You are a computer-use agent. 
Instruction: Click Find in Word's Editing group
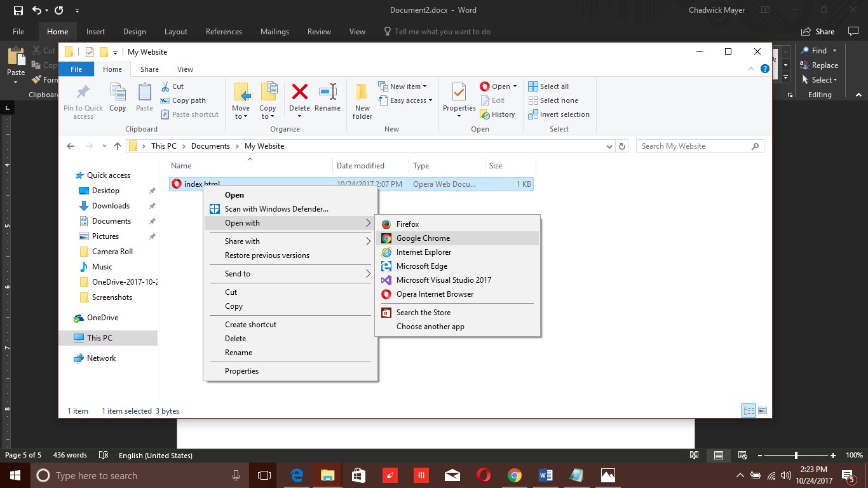click(x=819, y=51)
